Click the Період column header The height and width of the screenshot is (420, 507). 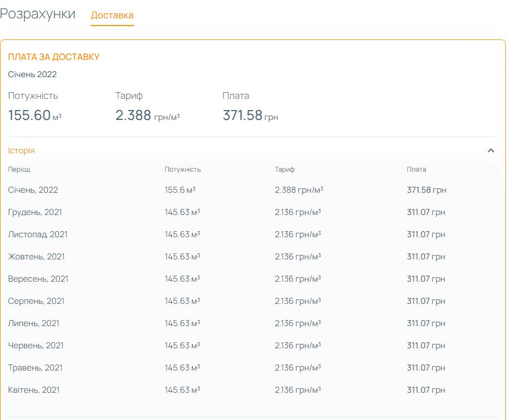pos(19,169)
